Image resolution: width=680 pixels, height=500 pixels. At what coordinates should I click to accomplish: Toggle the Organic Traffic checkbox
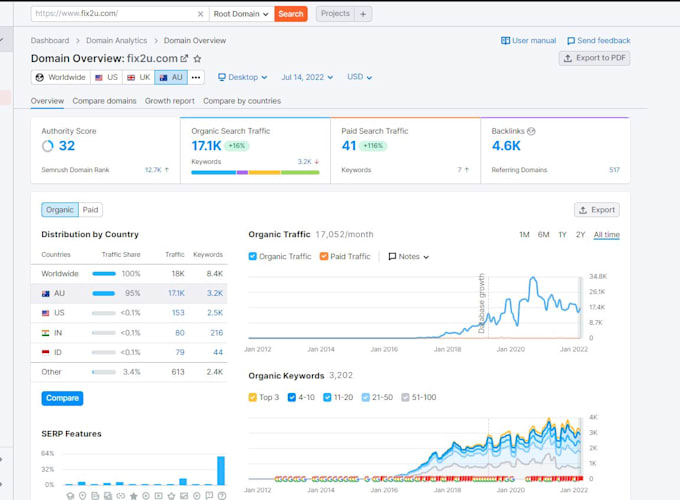click(252, 256)
